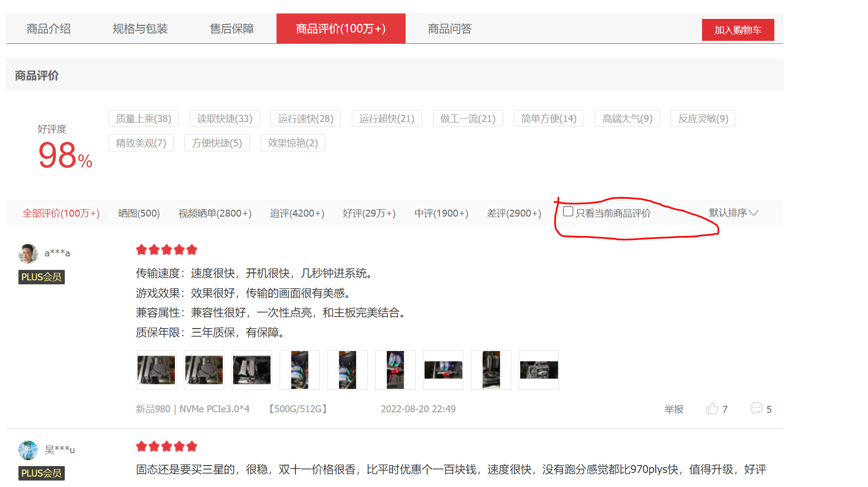The width and height of the screenshot is (868, 487).
Task: Click 加入购物车 button
Action: [x=738, y=30]
